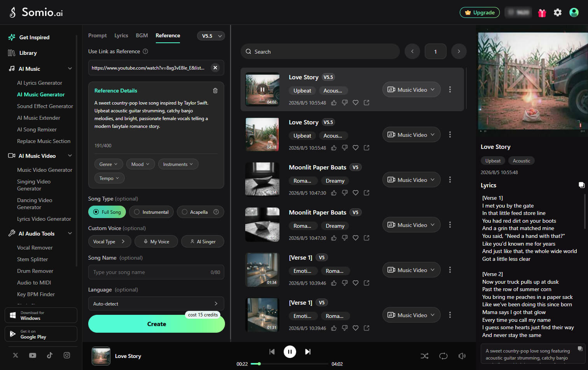588x370 pixels.
Task: Open the Genre dropdown
Action: (108, 164)
